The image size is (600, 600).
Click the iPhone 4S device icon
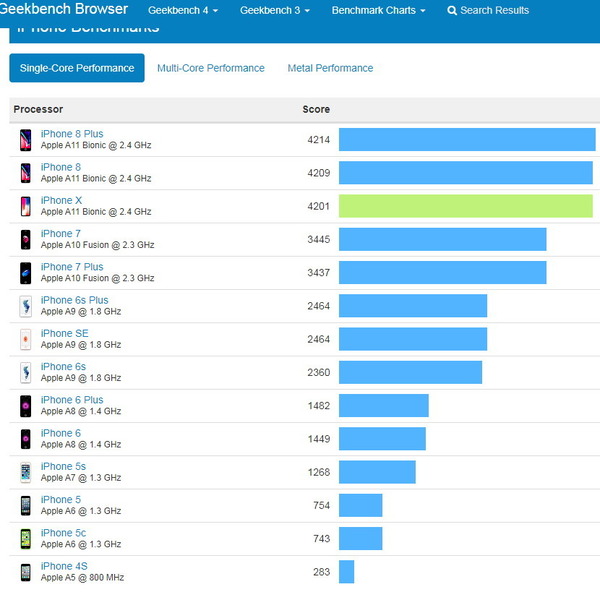pyautogui.click(x=25, y=572)
